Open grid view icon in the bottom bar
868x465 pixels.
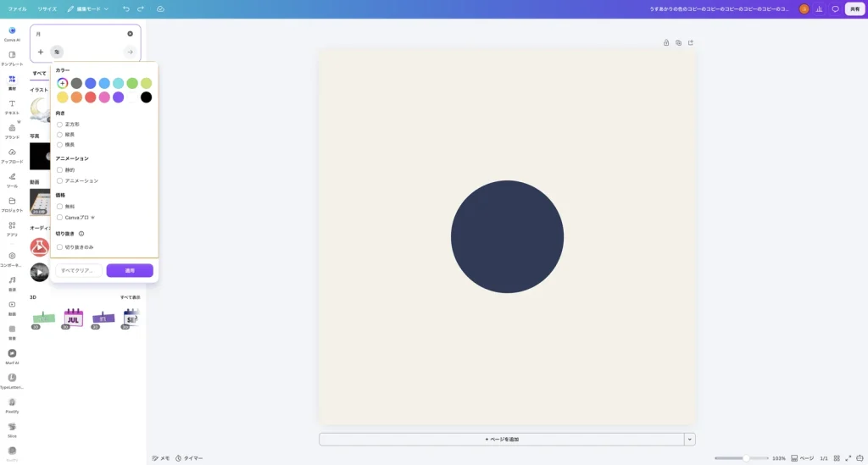[837, 458]
